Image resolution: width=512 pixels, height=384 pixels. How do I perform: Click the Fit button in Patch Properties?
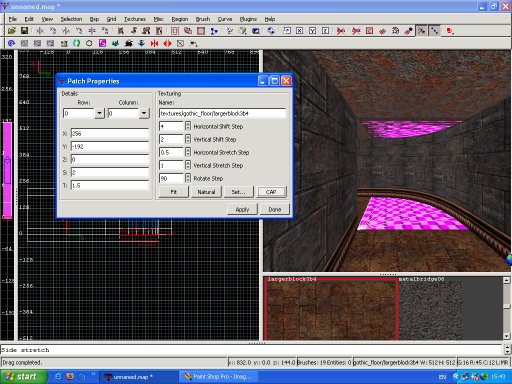(x=174, y=192)
